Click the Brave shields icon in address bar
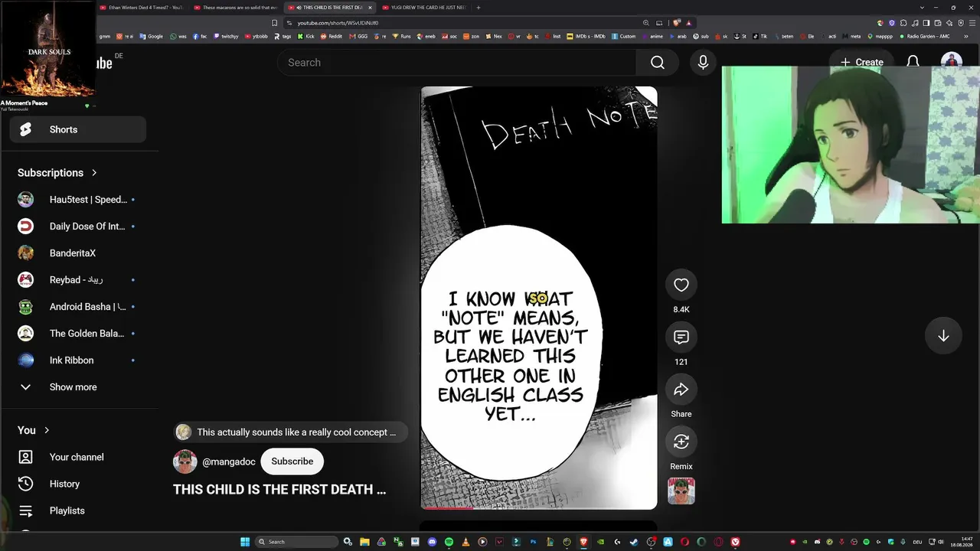This screenshot has height=551, width=980. [676, 23]
